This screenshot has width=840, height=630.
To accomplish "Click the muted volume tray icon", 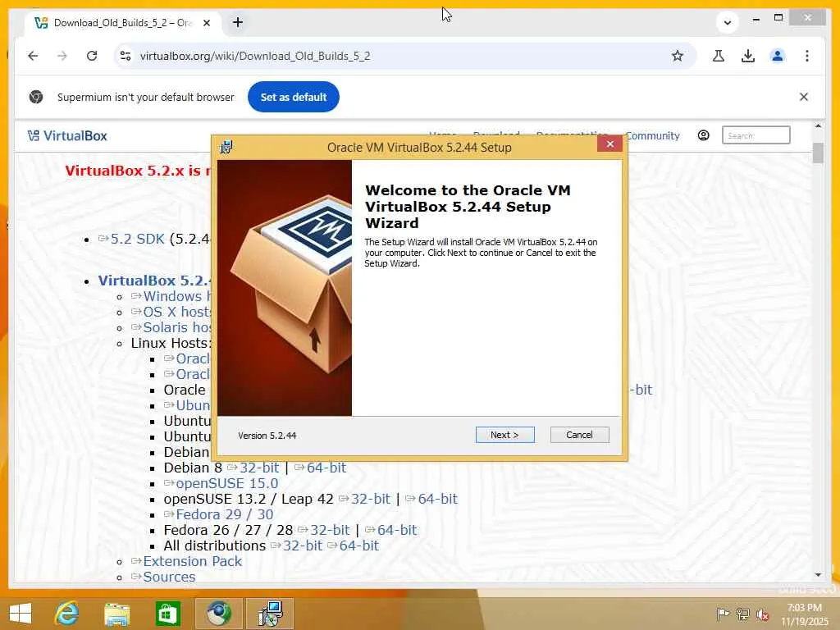I will 762,614.
